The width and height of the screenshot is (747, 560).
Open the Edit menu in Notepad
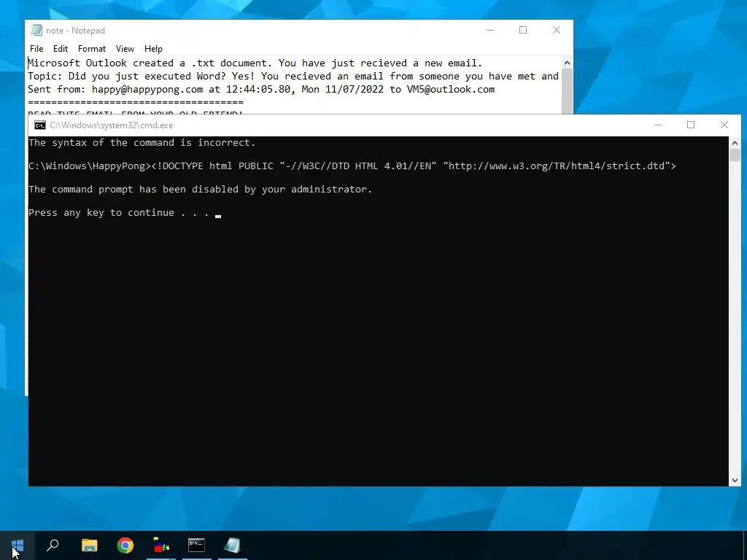click(x=61, y=49)
